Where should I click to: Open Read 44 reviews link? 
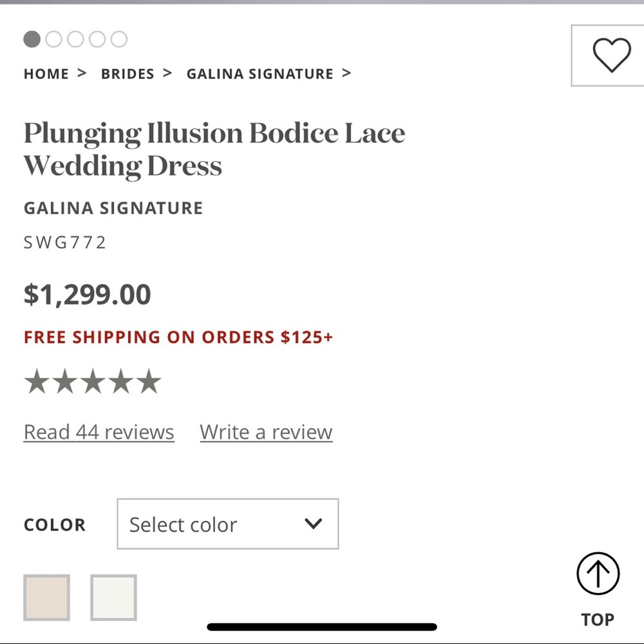(99, 432)
